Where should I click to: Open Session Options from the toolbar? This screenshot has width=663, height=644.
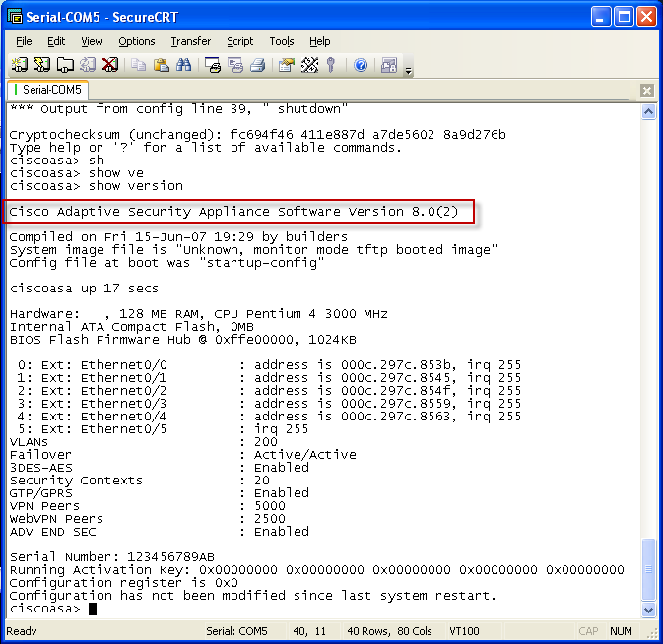click(x=287, y=65)
